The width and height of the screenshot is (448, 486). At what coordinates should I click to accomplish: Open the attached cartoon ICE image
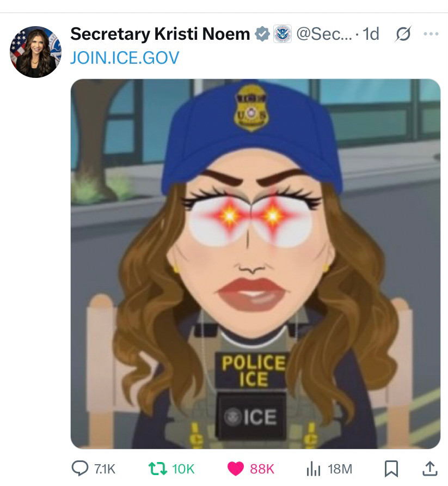point(255,264)
